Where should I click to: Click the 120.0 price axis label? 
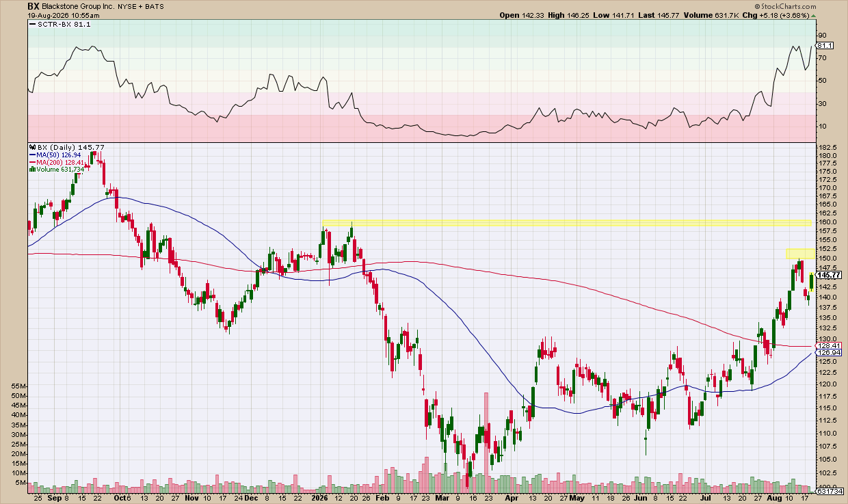coord(827,384)
